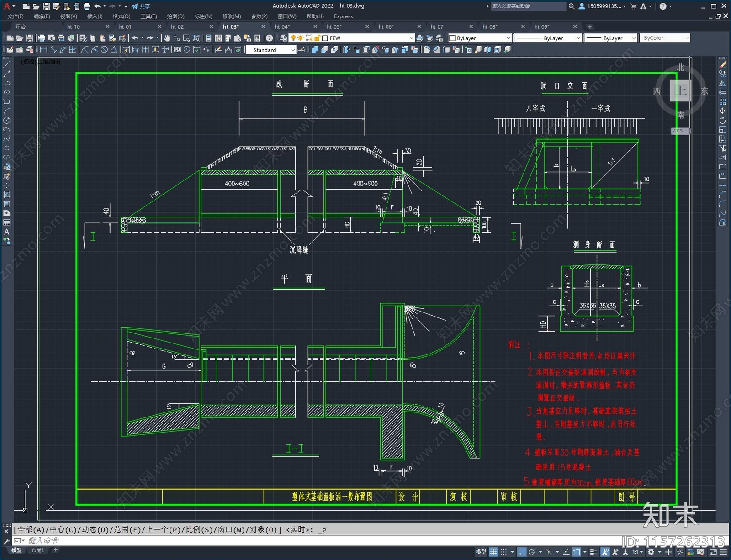Click the Zoom Window icon
Image resolution: width=731 pixels, height=560 pixels.
(186, 38)
